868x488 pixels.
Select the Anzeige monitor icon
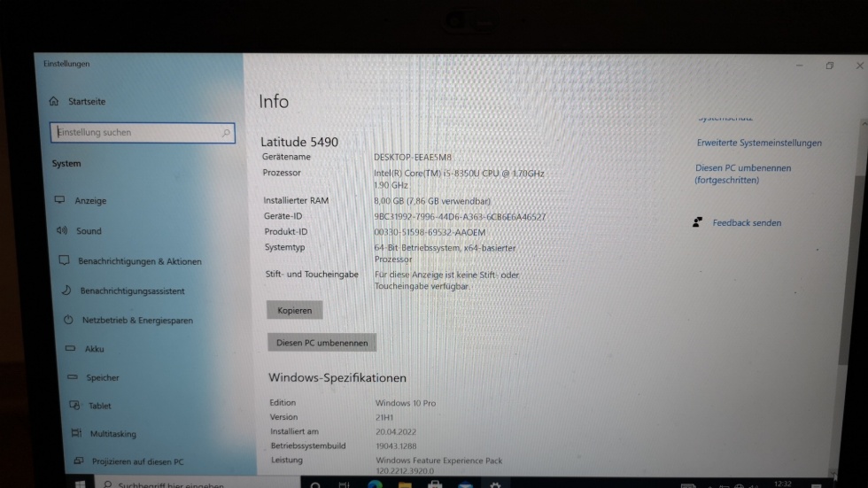pos(59,200)
